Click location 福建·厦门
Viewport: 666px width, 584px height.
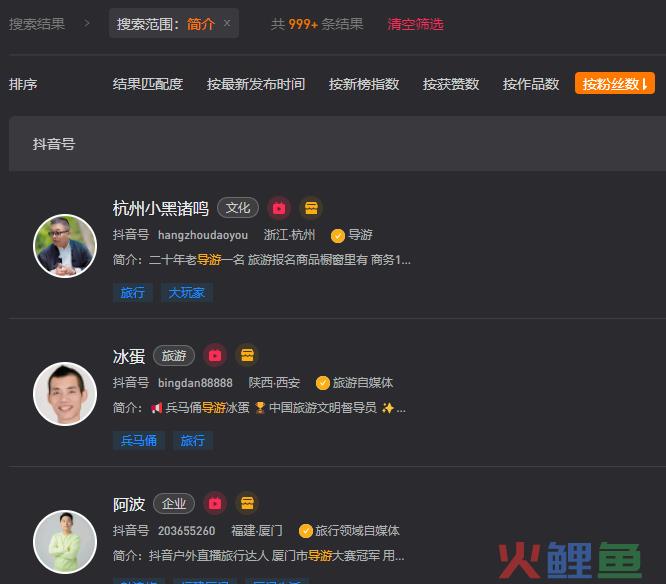click(x=257, y=531)
